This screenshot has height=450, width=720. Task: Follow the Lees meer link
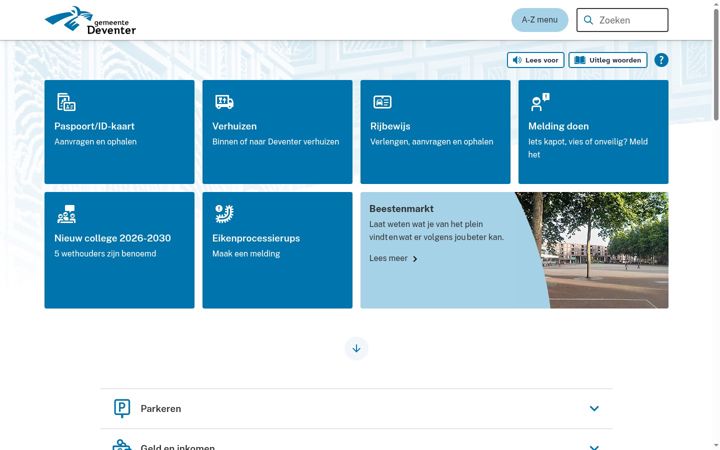tap(388, 258)
